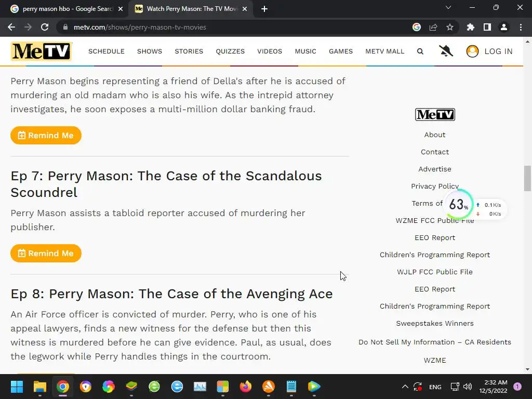The width and height of the screenshot is (532, 399).
Task: Open the Extensions puzzle icon
Action: click(x=471, y=27)
